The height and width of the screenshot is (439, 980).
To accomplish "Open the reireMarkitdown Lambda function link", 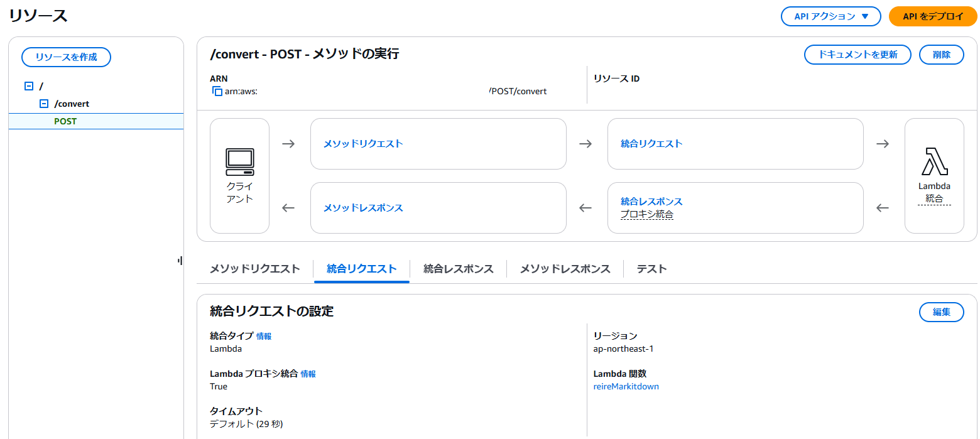I will click(x=626, y=386).
